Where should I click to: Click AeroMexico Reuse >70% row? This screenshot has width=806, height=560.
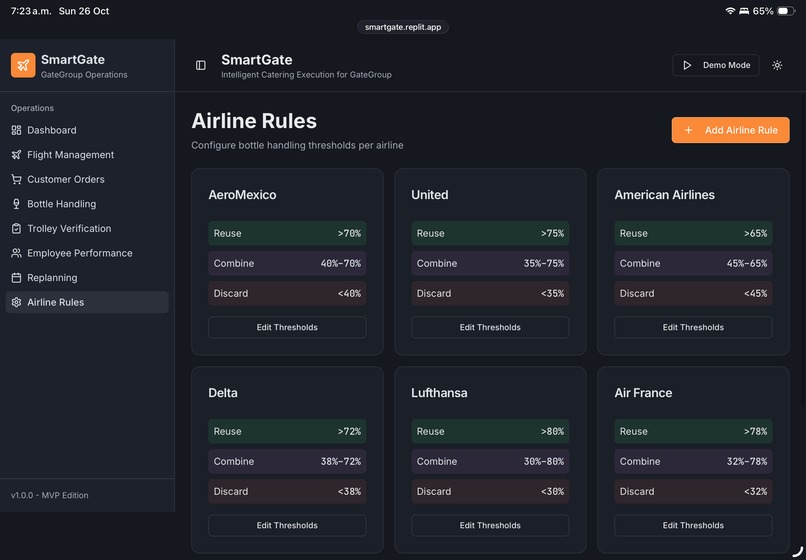[x=287, y=233]
